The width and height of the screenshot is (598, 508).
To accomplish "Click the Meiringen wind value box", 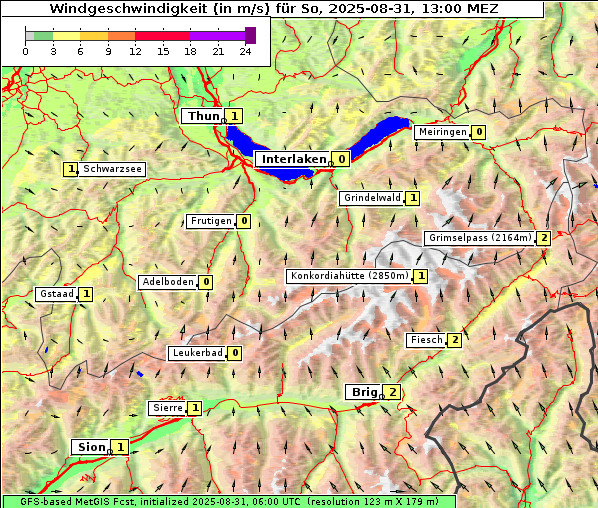I will tap(479, 132).
